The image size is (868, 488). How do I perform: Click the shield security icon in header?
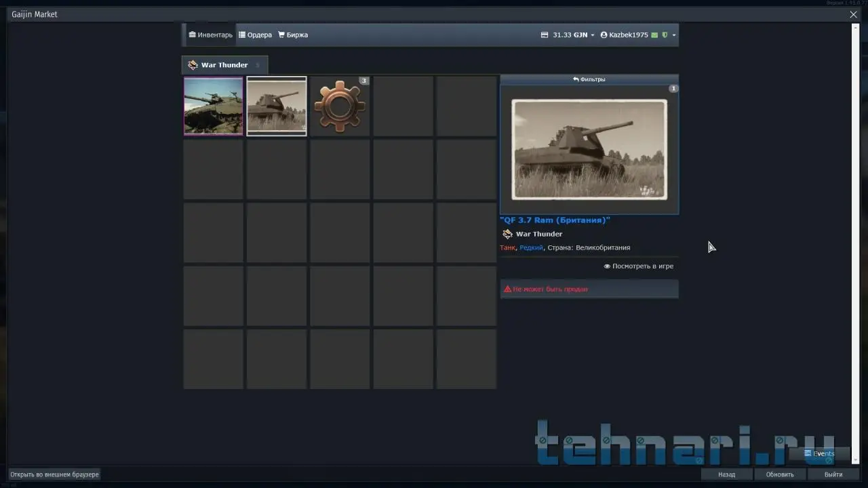coord(665,35)
